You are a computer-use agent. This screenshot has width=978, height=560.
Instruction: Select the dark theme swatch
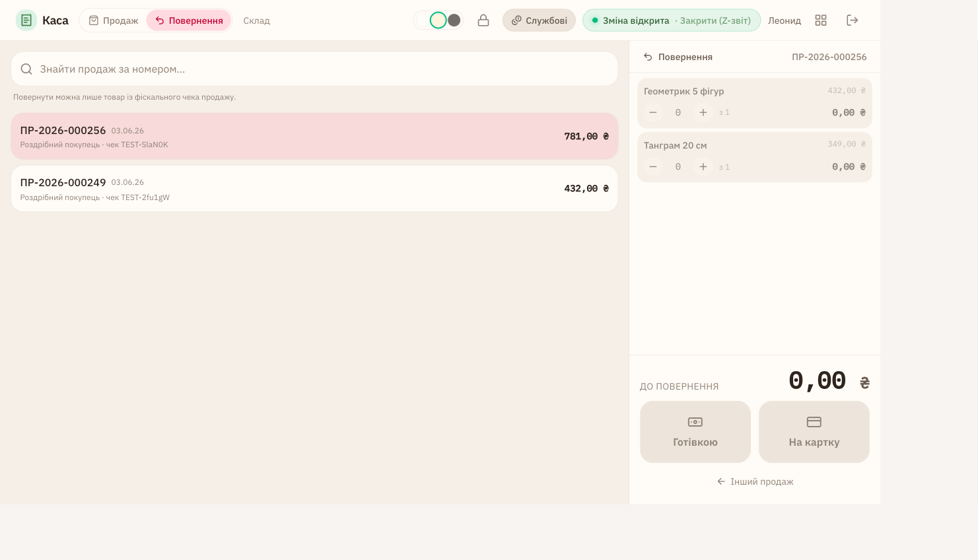(x=454, y=20)
